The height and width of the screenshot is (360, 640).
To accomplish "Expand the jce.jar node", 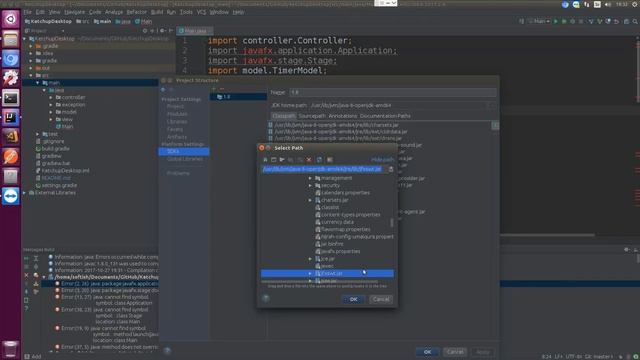I will tap(310, 259).
